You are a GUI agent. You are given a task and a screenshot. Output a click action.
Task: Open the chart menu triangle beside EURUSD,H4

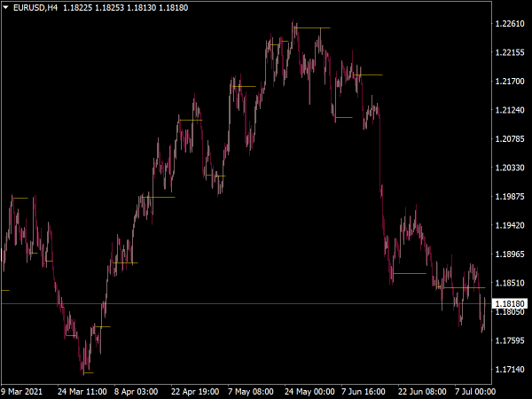5,7
